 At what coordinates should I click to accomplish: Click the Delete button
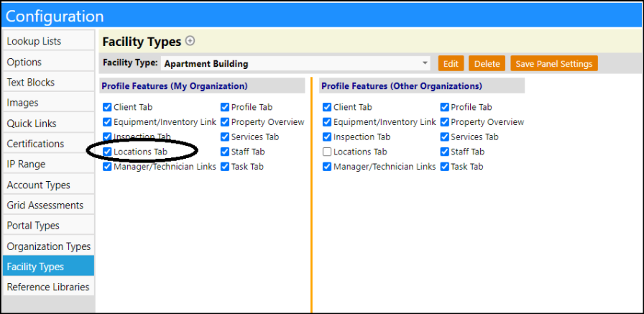pos(487,64)
